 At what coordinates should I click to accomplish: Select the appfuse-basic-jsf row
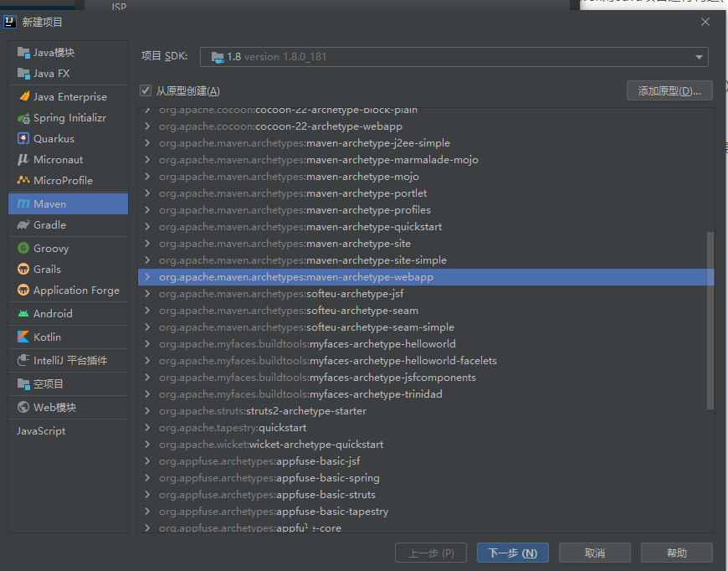tap(426, 460)
